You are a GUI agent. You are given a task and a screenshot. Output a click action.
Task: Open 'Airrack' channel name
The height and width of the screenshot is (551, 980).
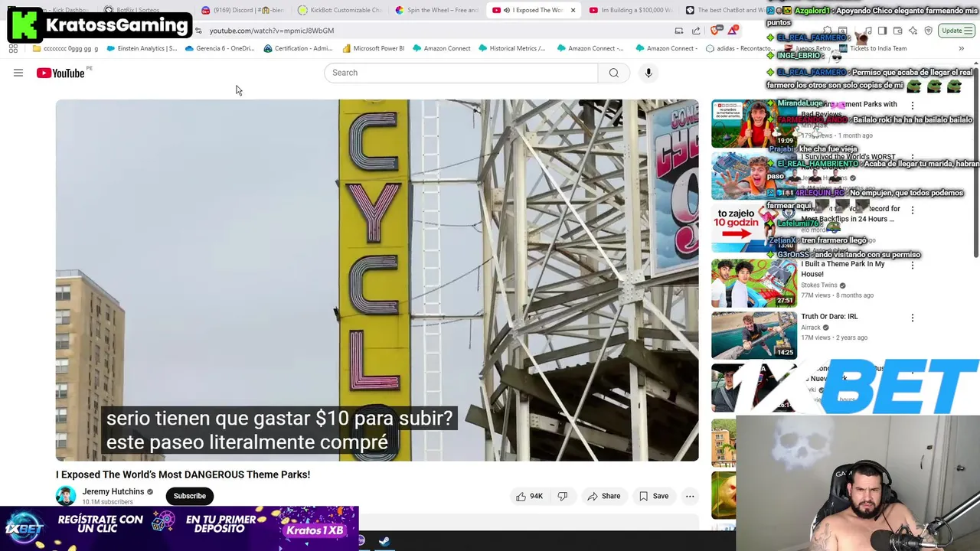tap(811, 328)
